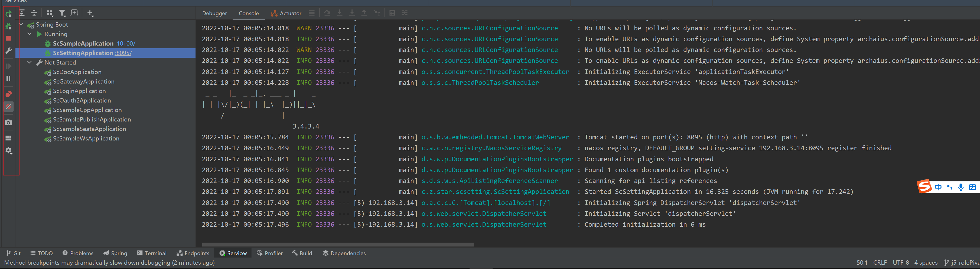The image size is (980, 269).
Task: Select ScSettingApplication tree row
Action: 106,53
